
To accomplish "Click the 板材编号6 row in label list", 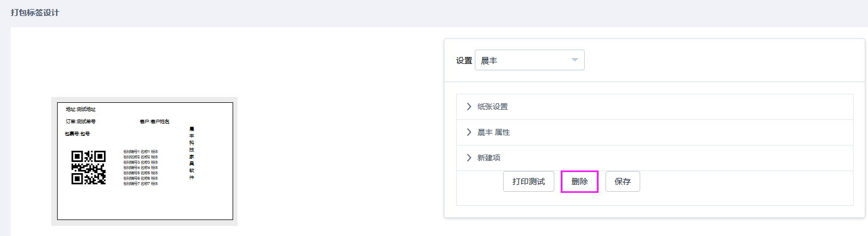I will click(141, 178).
